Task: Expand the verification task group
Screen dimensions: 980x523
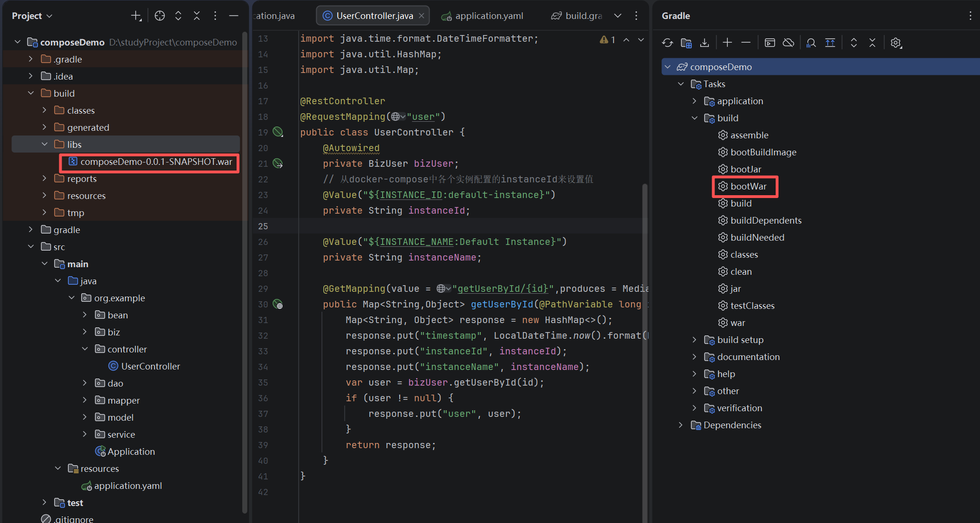Action: coord(695,408)
